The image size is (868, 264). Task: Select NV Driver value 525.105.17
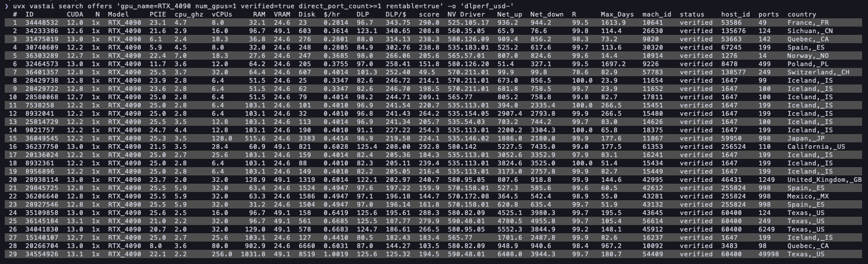click(469, 22)
